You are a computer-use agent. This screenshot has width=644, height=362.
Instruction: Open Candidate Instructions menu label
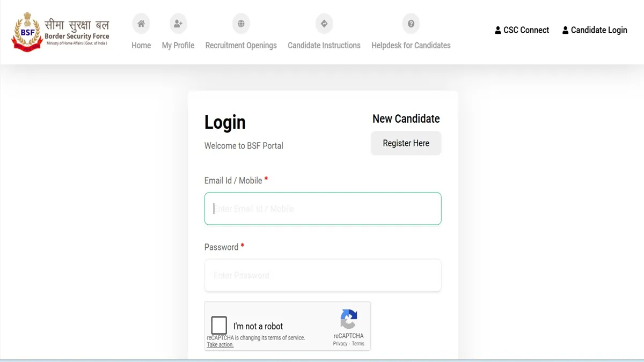pyautogui.click(x=324, y=46)
